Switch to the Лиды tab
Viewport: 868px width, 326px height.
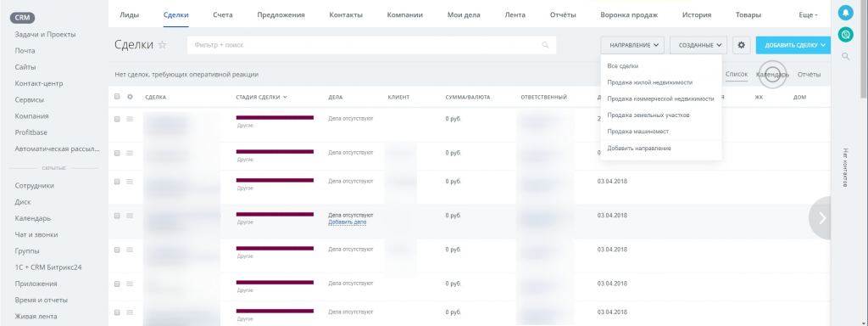coord(130,15)
